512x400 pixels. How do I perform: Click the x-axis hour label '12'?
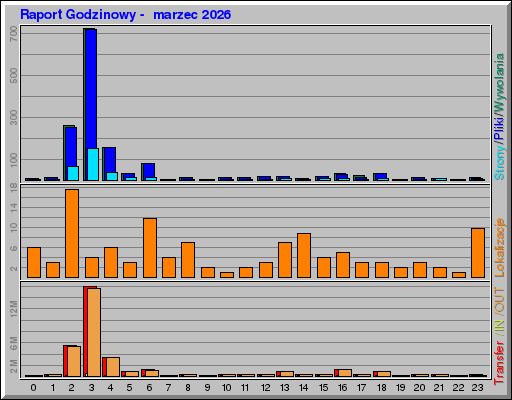265,388
